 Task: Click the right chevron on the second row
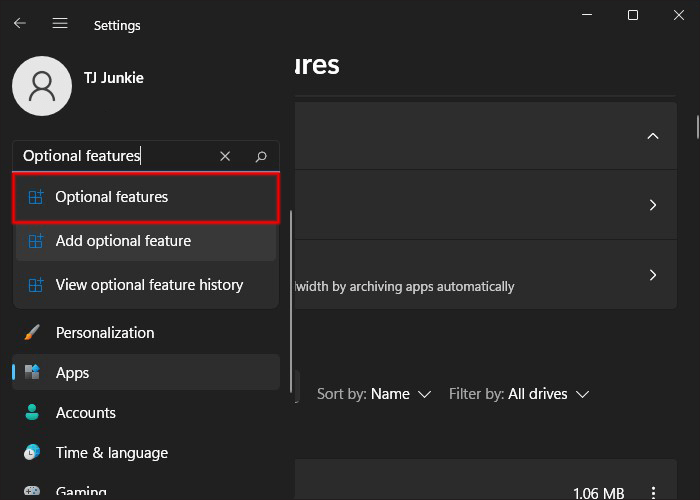click(653, 205)
